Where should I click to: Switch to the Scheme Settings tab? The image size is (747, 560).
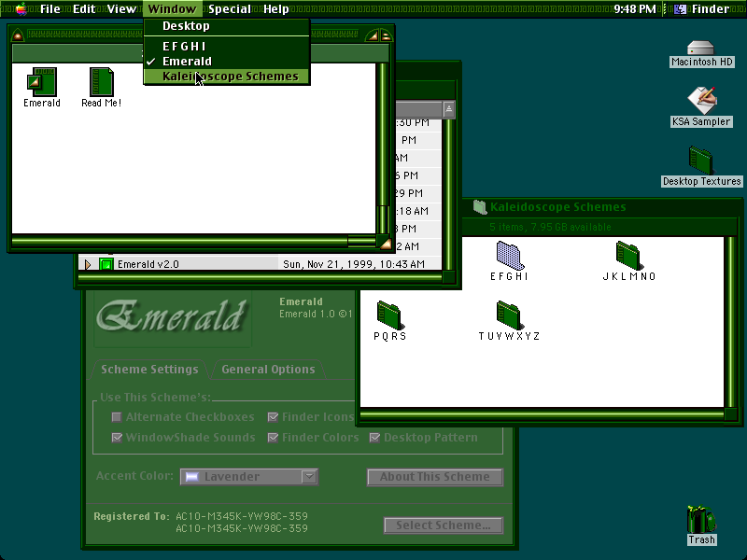149,369
